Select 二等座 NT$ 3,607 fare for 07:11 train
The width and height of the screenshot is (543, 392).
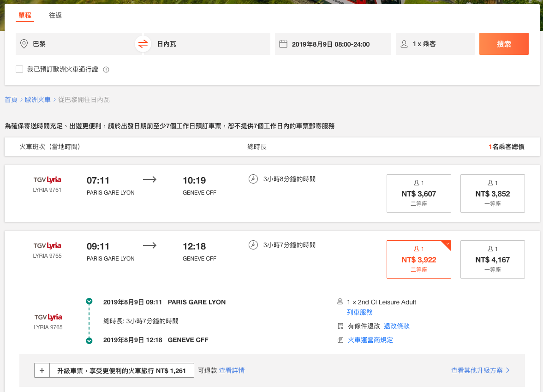(418, 193)
